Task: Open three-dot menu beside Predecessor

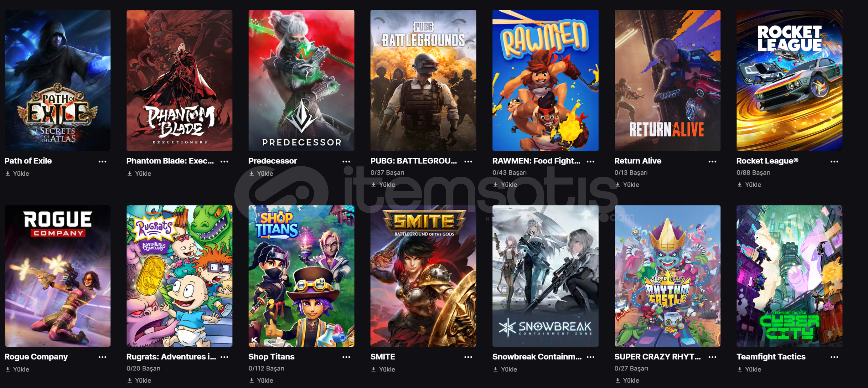Action: pyautogui.click(x=346, y=162)
